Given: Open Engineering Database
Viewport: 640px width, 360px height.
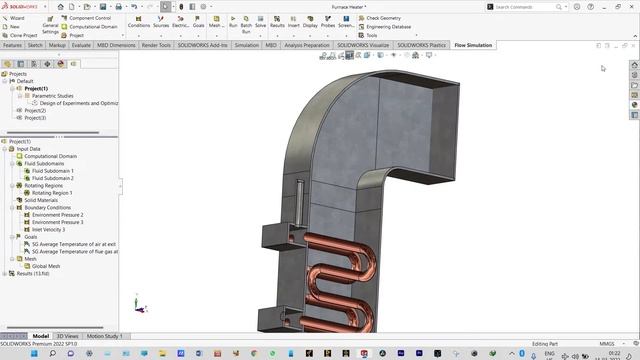Looking at the screenshot, I should tap(385, 27).
